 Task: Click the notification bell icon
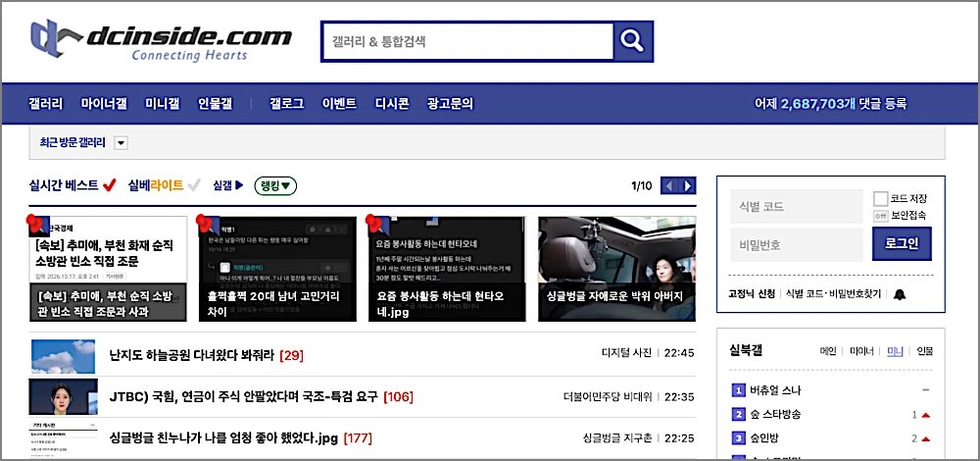click(900, 293)
